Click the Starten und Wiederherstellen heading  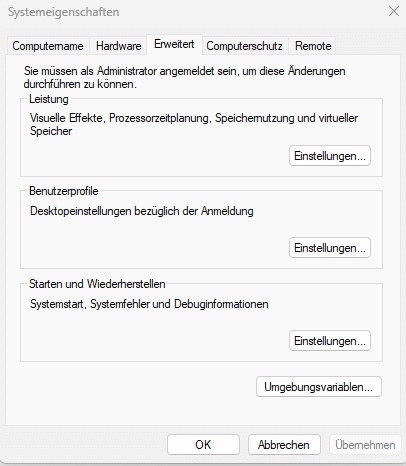tap(97, 284)
